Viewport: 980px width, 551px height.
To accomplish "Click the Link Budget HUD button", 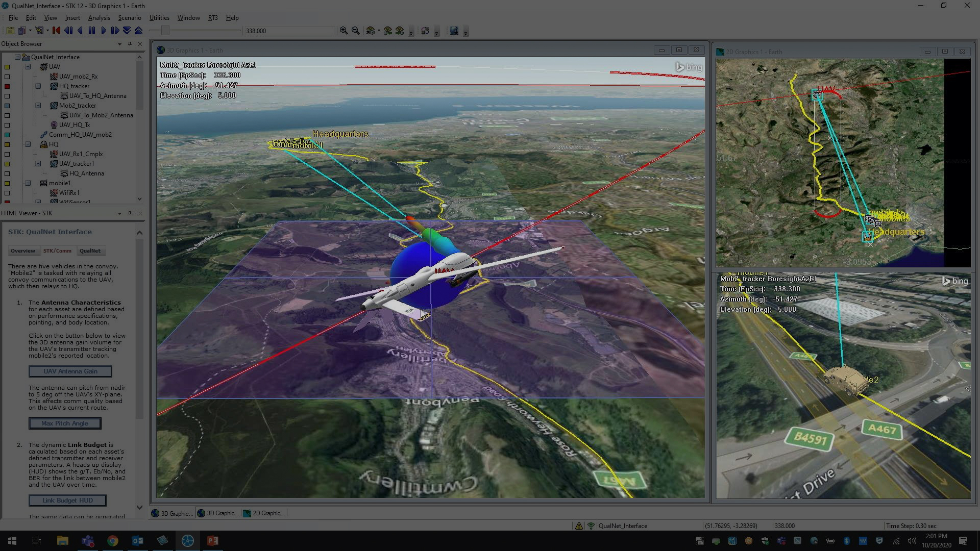I will pos(67,500).
